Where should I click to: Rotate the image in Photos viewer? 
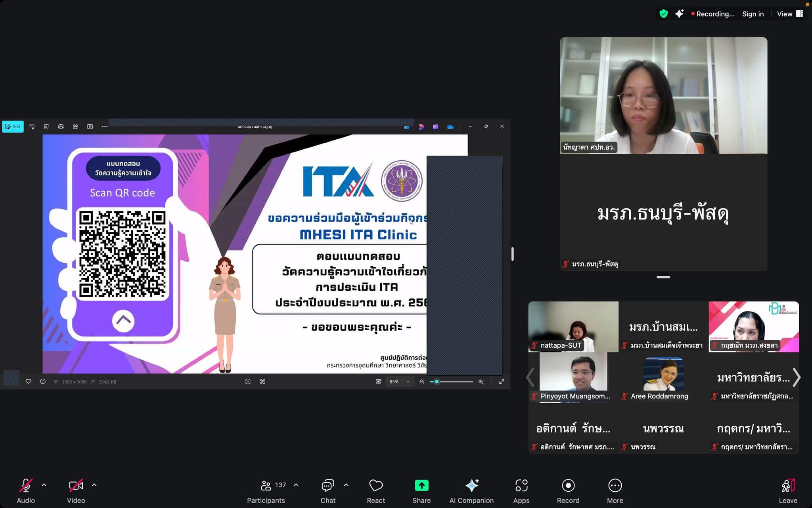click(x=32, y=127)
